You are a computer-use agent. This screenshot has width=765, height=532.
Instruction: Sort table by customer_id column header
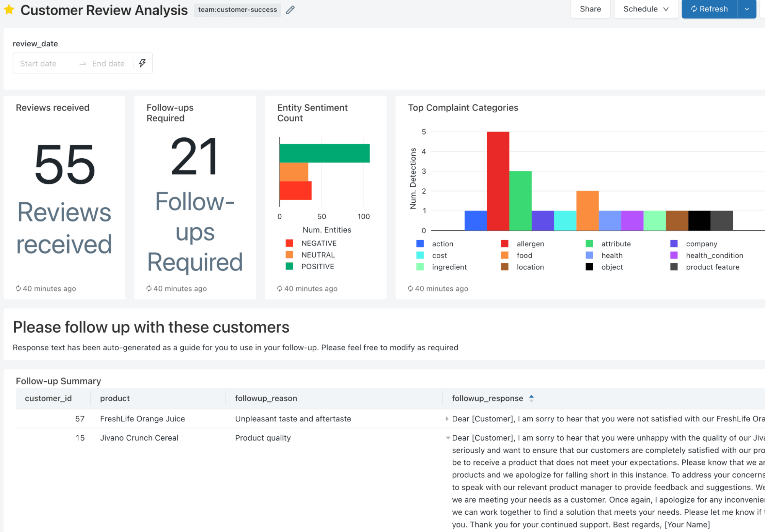pyautogui.click(x=48, y=398)
